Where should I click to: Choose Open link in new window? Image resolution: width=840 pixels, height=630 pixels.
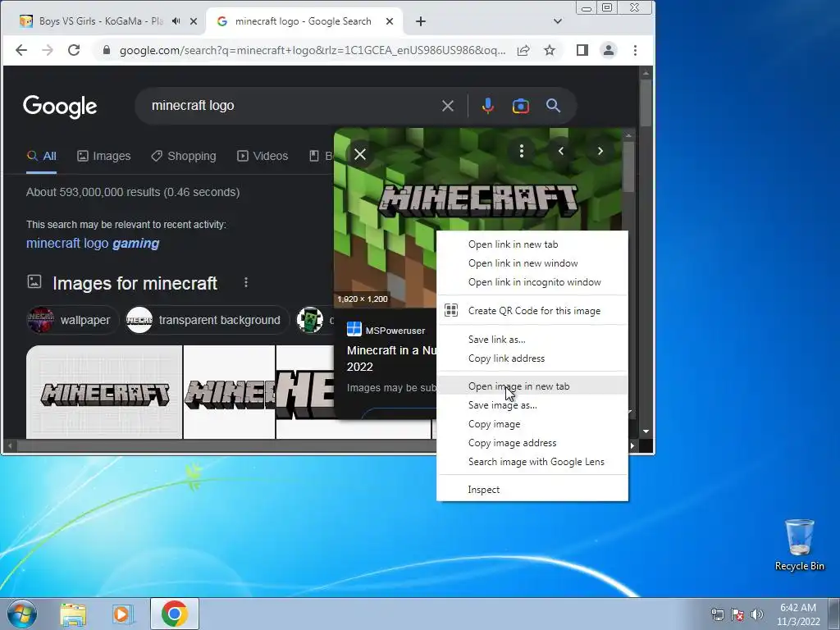coord(532,263)
